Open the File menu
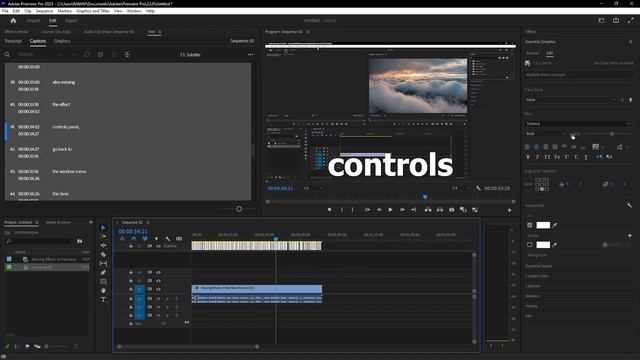 pyautogui.click(x=5, y=11)
